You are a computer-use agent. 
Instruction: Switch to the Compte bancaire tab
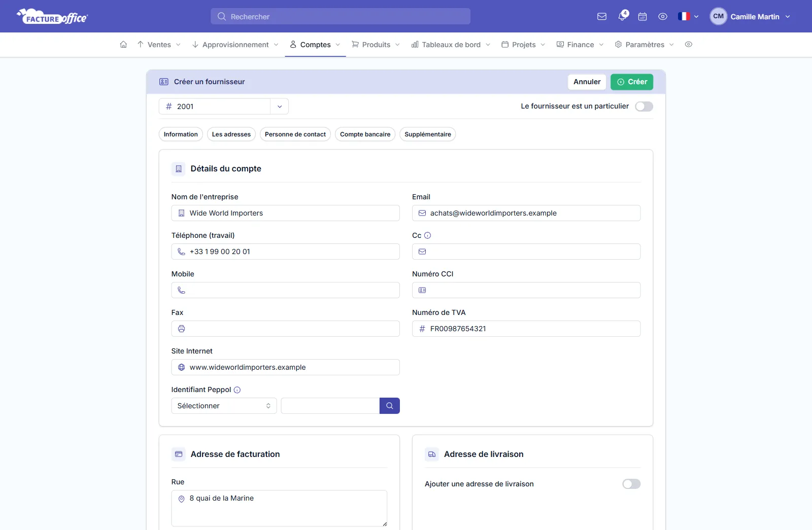(365, 134)
